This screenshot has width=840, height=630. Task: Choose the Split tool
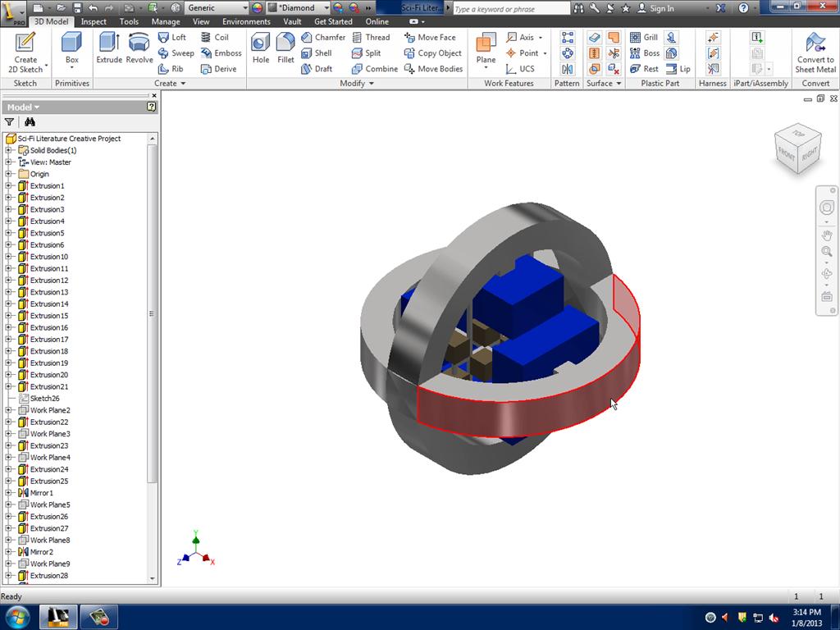tap(367, 53)
